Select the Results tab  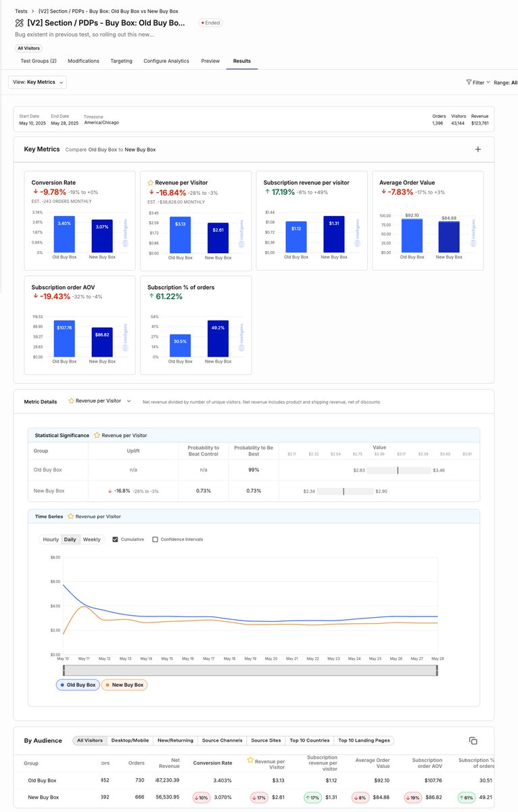[x=241, y=61]
